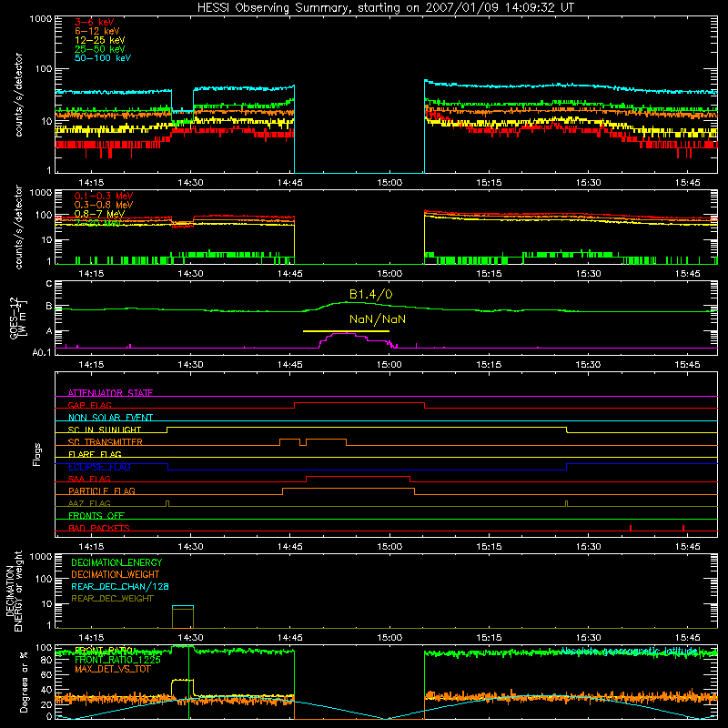The width and height of the screenshot is (728, 728).
Task: Click the FRONT_RATIO_1225 legend label
Action: tap(117, 661)
